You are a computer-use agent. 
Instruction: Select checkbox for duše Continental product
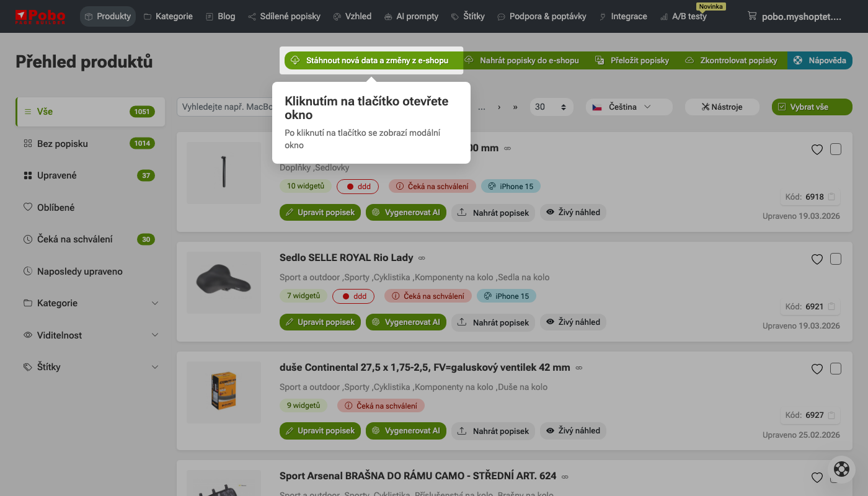click(836, 369)
